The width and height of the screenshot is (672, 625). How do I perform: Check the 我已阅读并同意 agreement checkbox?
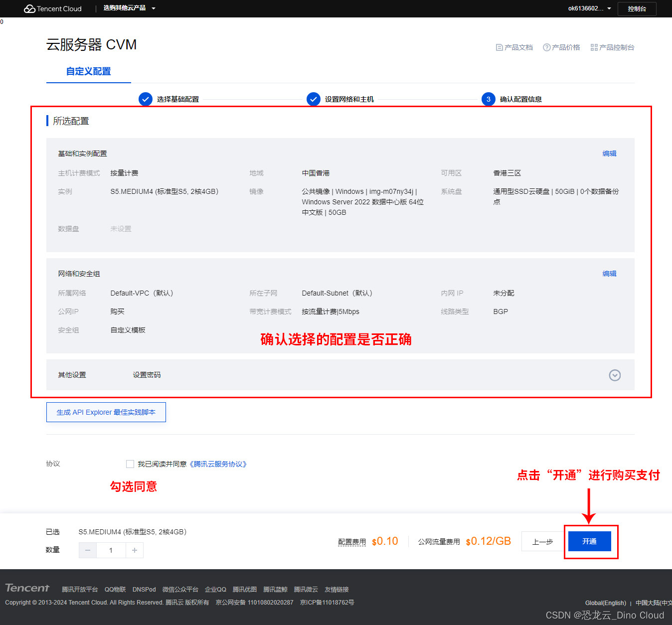coord(130,464)
